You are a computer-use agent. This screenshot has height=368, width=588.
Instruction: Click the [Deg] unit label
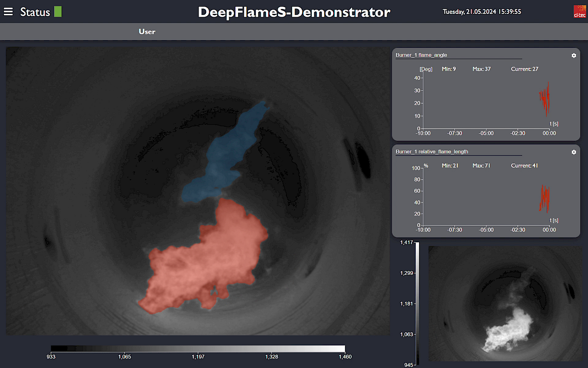pos(426,69)
